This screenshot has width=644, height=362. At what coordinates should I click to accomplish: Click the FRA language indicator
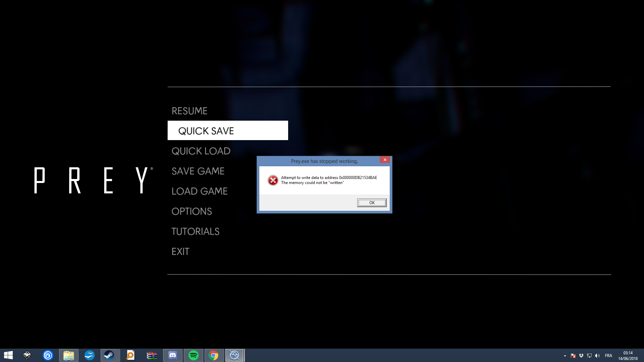(609, 355)
